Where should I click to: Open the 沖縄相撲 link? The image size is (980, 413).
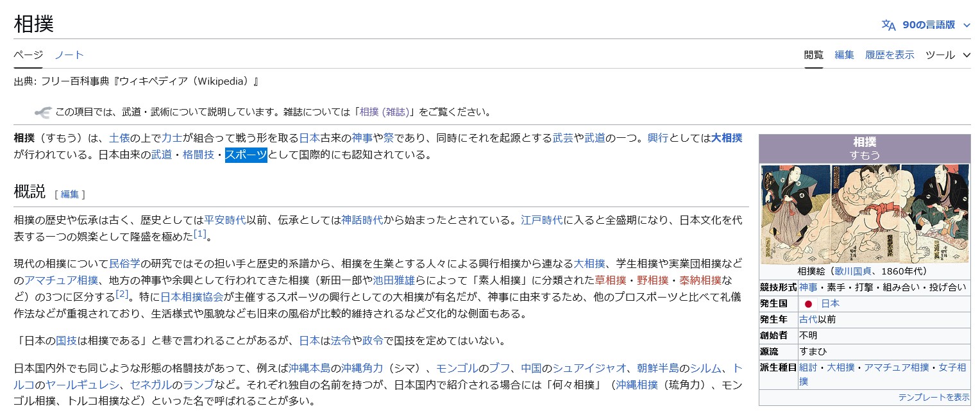coord(637,385)
